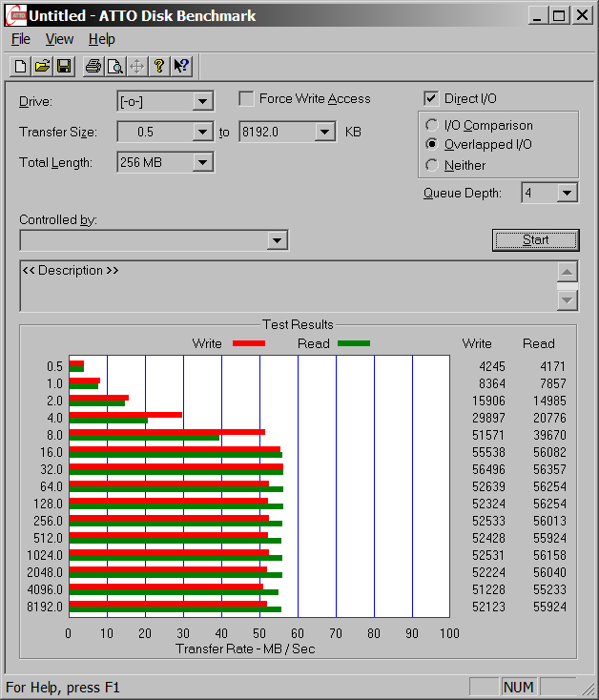Open Print Preview from the toolbar
The width and height of the screenshot is (599, 700).
[114, 66]
